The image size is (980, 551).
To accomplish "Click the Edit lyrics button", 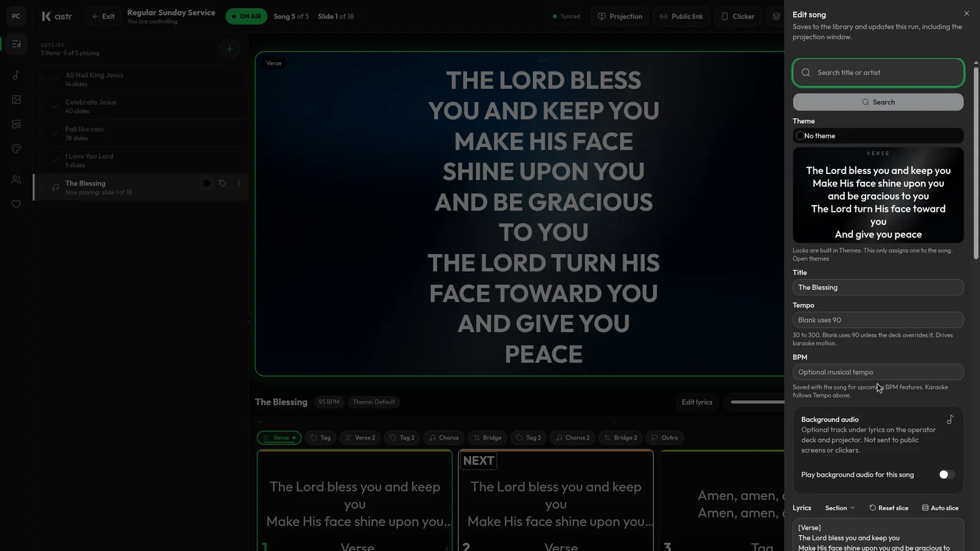I will point(697,402).
